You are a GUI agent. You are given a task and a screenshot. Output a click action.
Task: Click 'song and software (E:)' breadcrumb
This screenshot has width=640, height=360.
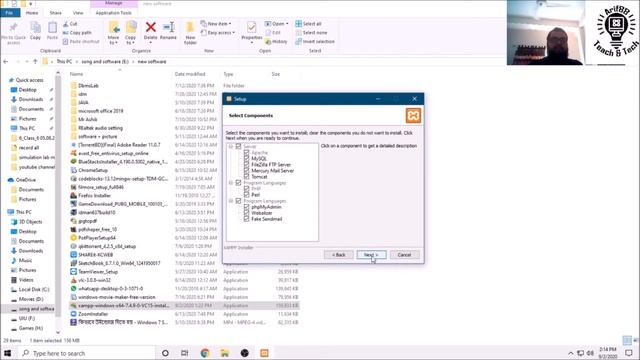tap(105, 62)
